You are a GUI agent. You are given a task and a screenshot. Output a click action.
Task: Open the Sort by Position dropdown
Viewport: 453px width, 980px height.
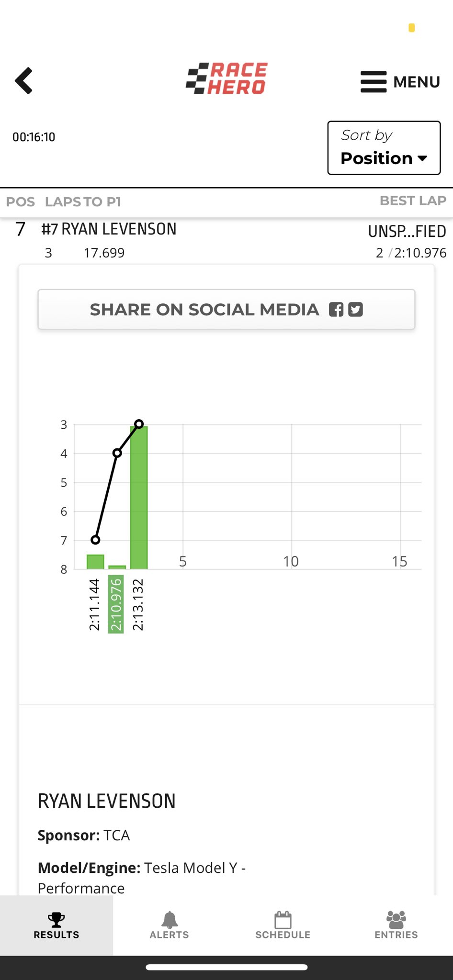point(384,148)
